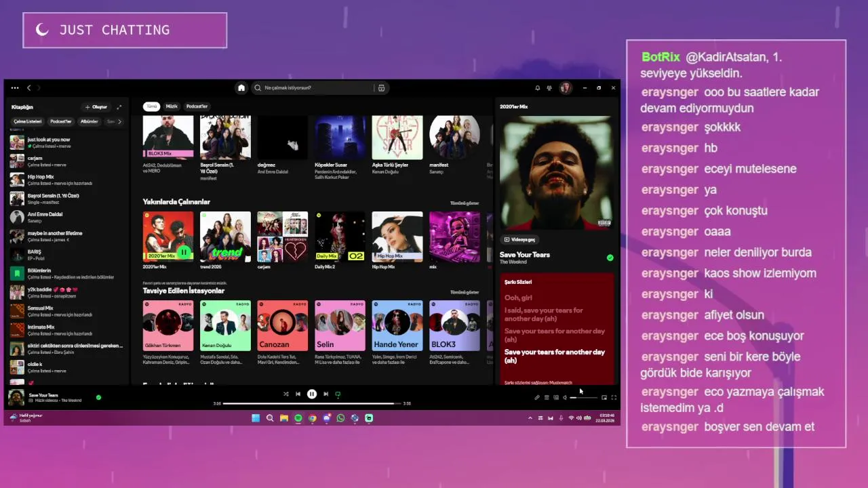Click the Spotify Home icon
The image size is (868, 488).
[241, 88]
